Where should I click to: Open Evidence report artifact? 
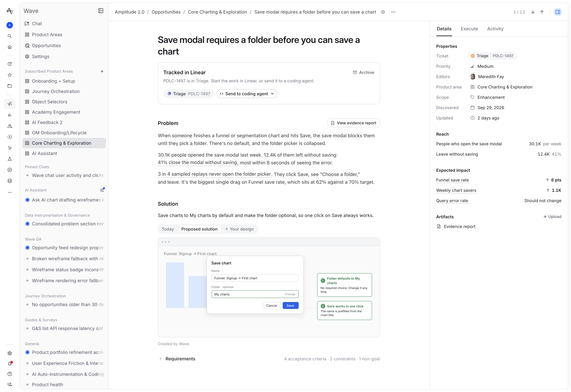pyautogui.click(x=456, y=227)
